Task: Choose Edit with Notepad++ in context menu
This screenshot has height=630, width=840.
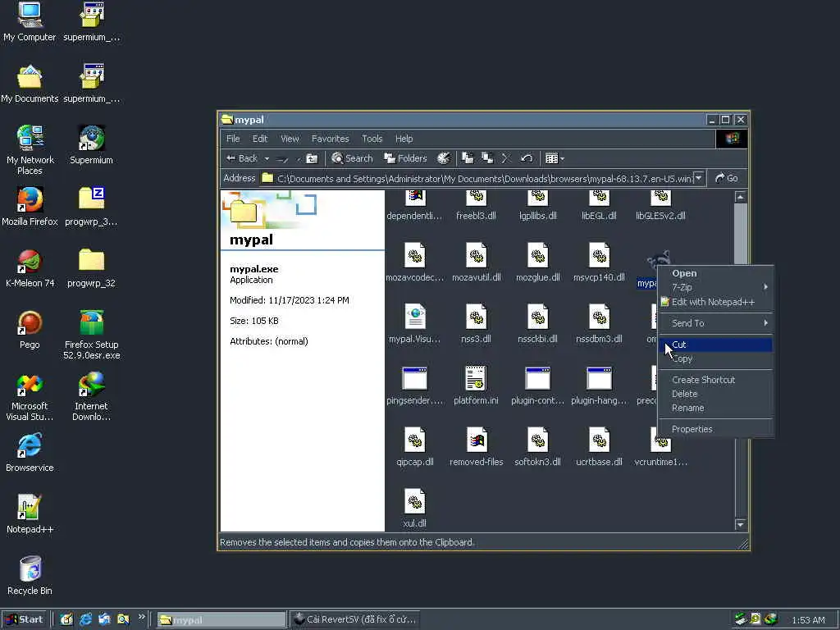Action: click(x=714, y=302)
